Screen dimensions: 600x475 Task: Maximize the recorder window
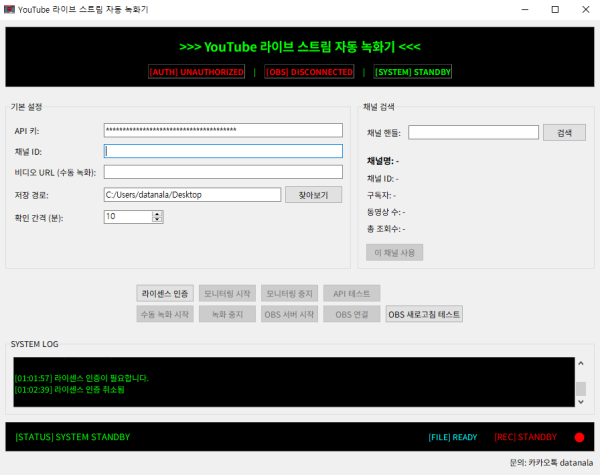[555, 9]
